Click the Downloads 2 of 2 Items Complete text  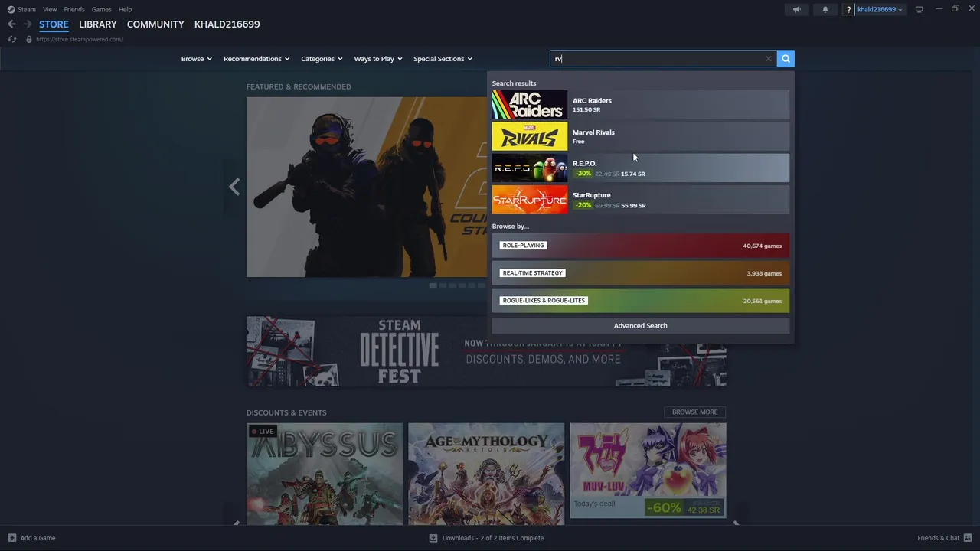click(493, 538)
